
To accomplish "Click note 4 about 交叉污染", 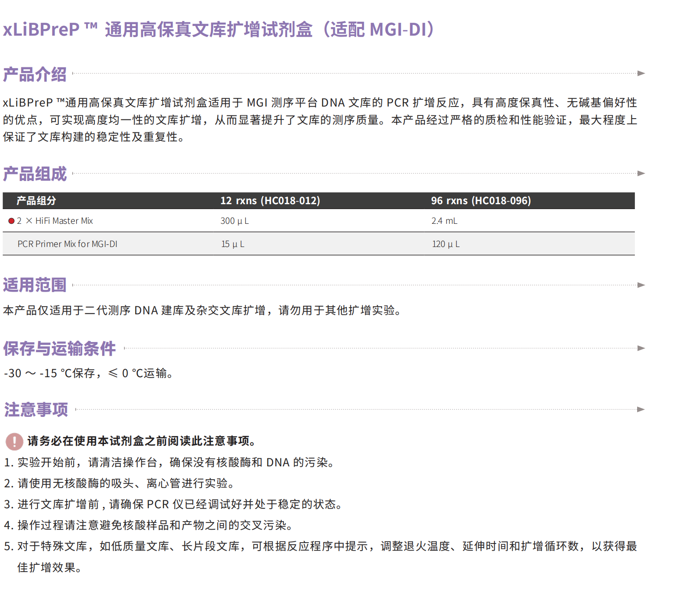I will [x=148, y=525].
